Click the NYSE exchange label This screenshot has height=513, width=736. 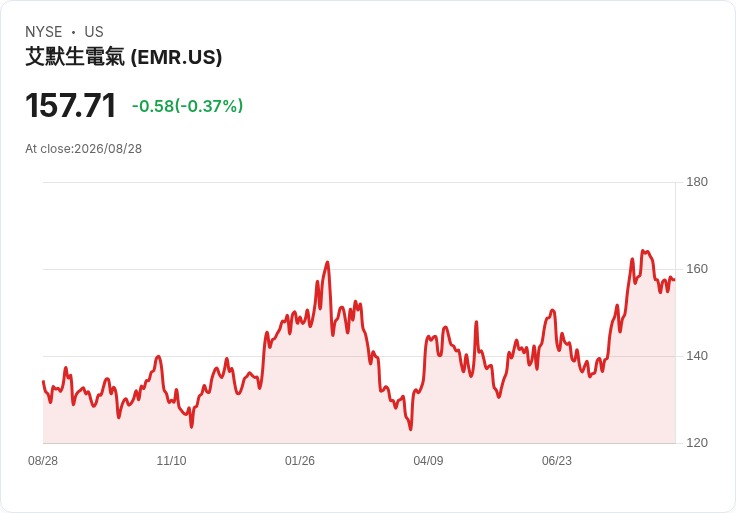(44, 32)
